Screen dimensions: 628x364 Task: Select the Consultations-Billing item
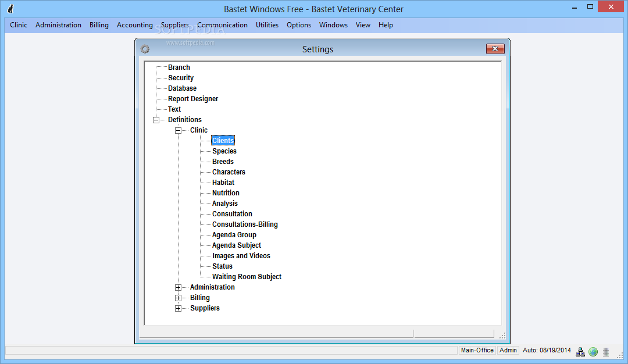(245, 224)
